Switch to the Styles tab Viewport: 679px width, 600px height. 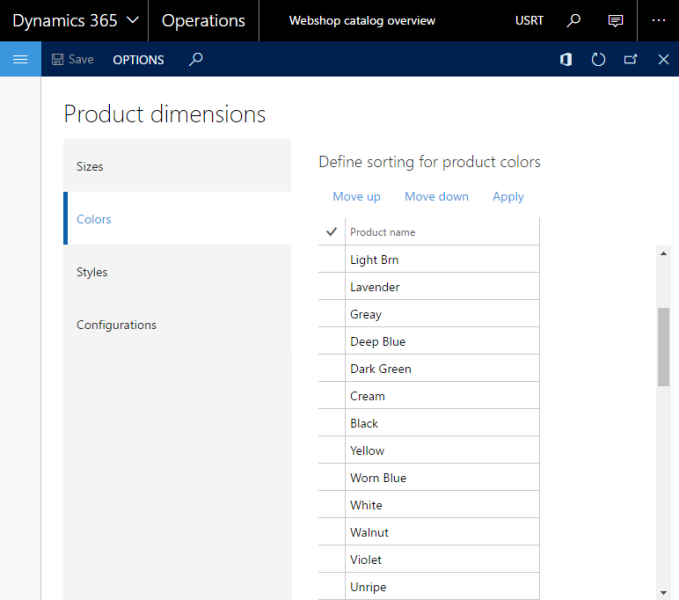tap(177, 272)
